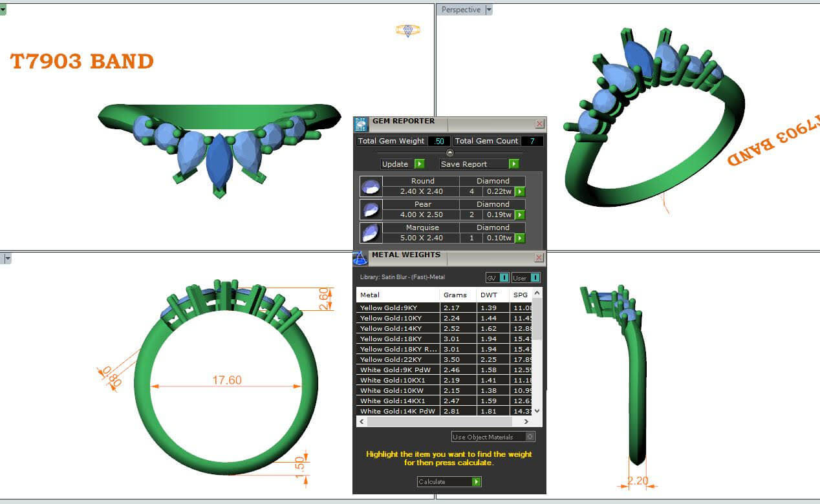Open the Perspective viewport dropdown arrow
This screenshot has height=504, width=820.
489,10
